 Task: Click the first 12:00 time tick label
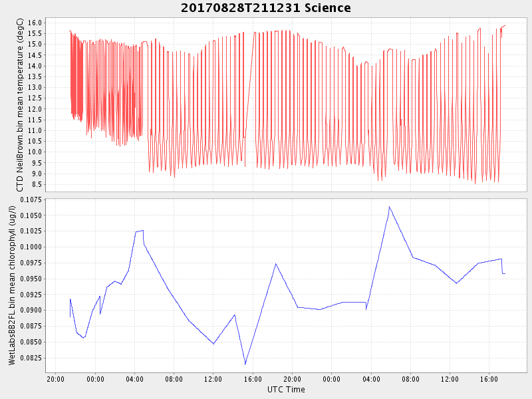point(213,379)
